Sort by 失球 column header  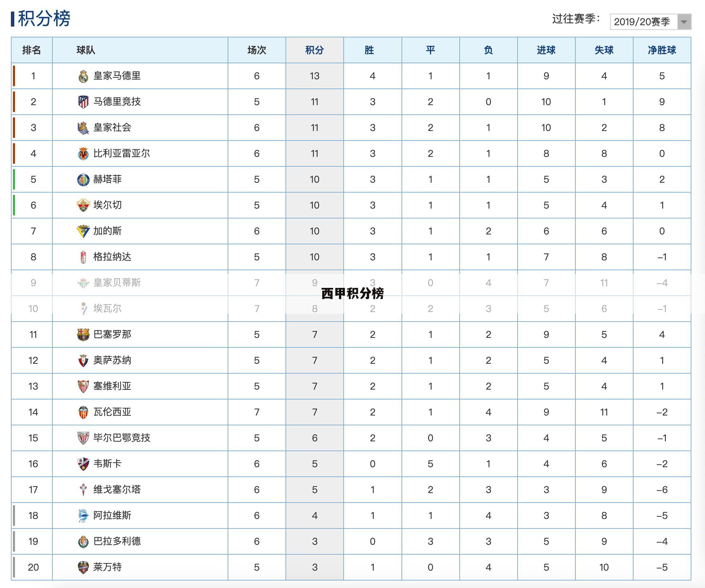tap(604, 50)
